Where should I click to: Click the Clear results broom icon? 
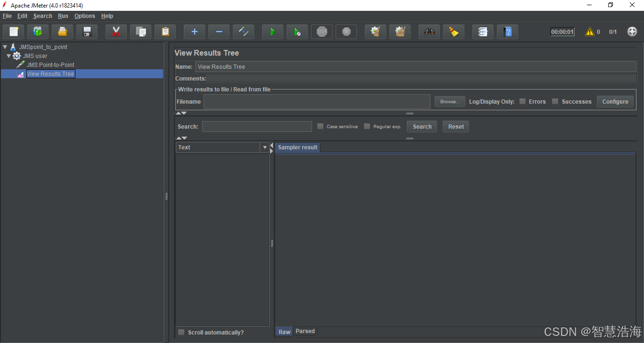[x=375, y=32]
